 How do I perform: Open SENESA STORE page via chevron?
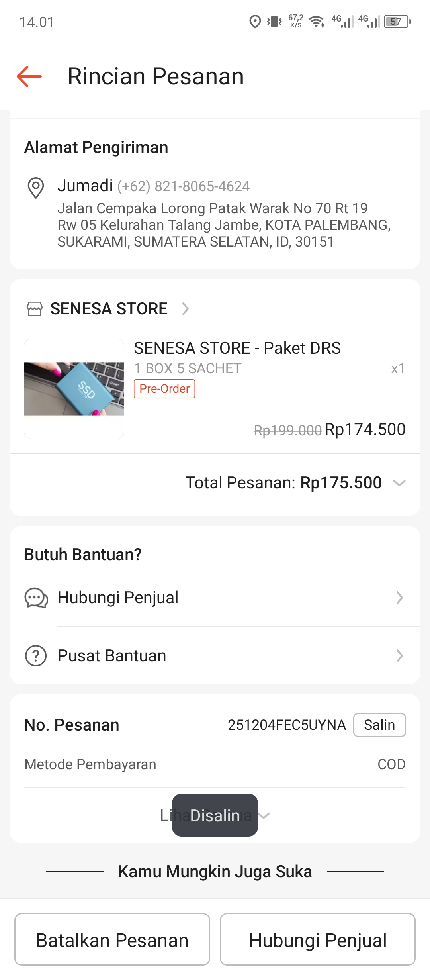click(x=185, y=309)
